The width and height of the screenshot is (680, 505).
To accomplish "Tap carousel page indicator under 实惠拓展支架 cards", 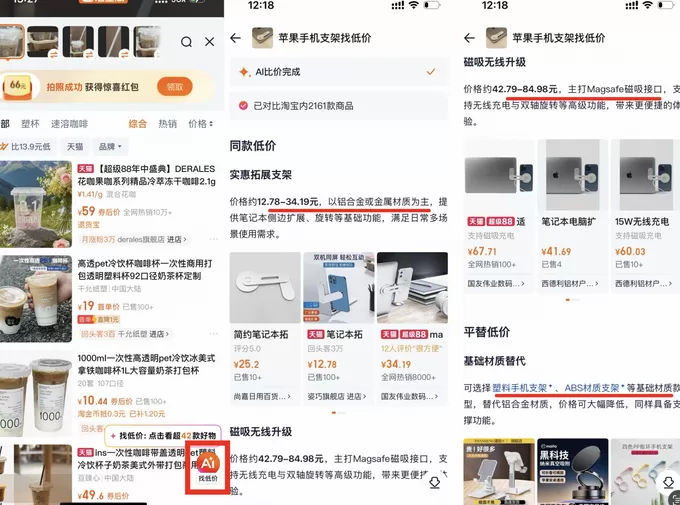I will (339, 413).
